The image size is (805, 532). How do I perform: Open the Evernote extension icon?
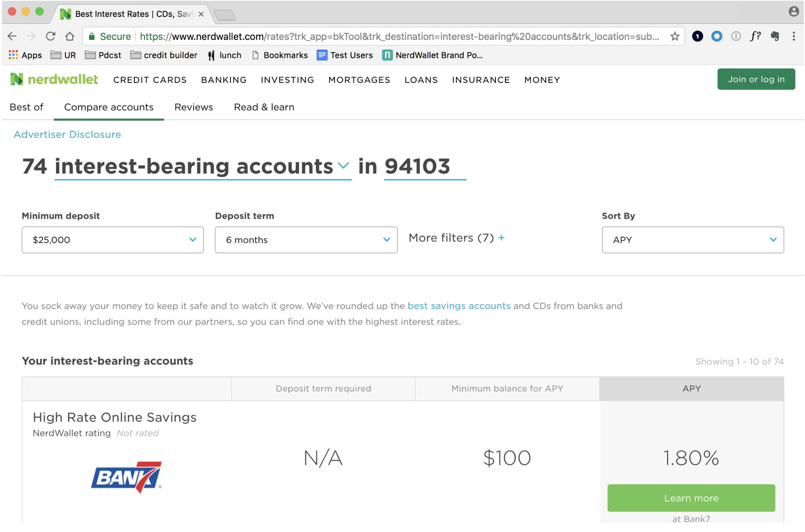click(x=775, y=36)
